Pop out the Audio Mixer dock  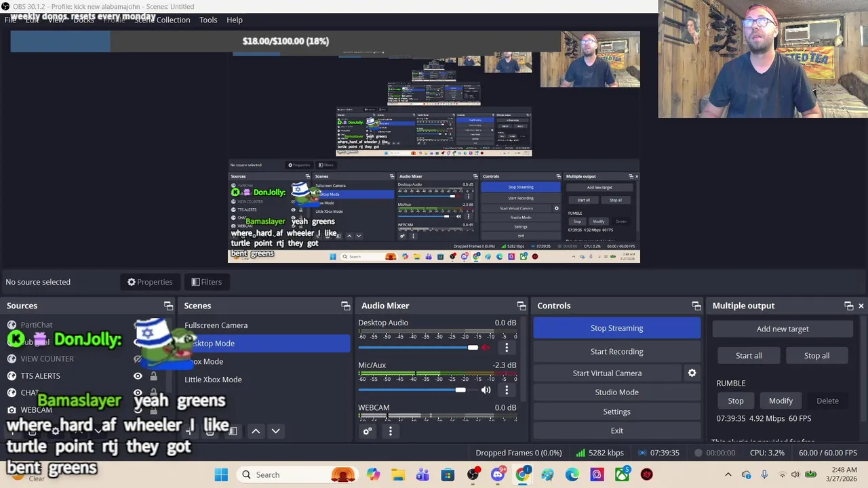tap(521, 306)
